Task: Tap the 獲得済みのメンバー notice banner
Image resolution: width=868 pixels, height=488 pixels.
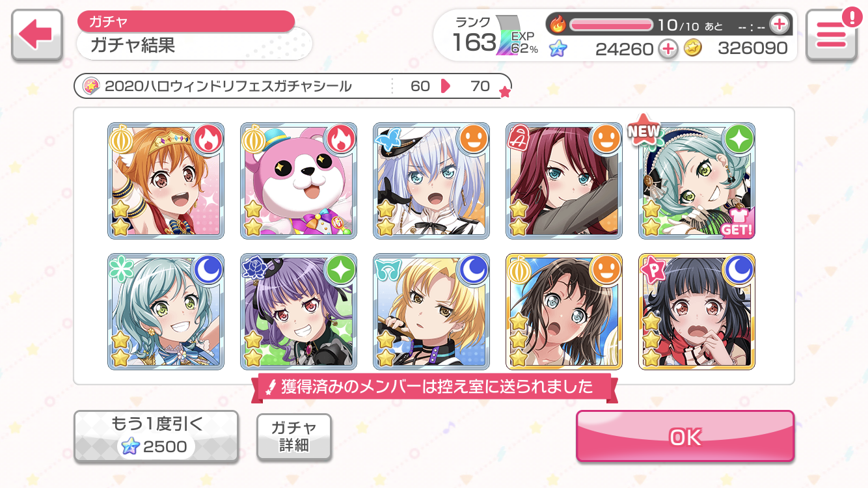Action: click(x=434, y=387)
